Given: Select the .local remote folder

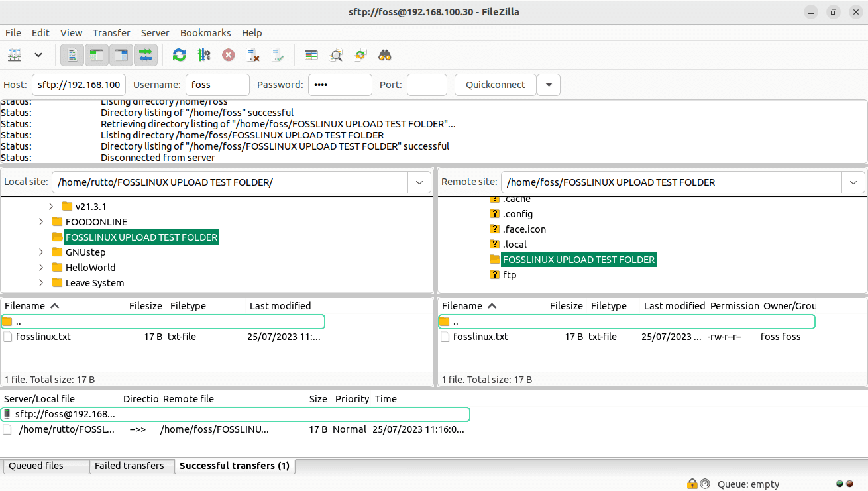Looking at the screenshot, I should [x=515, y=245].
